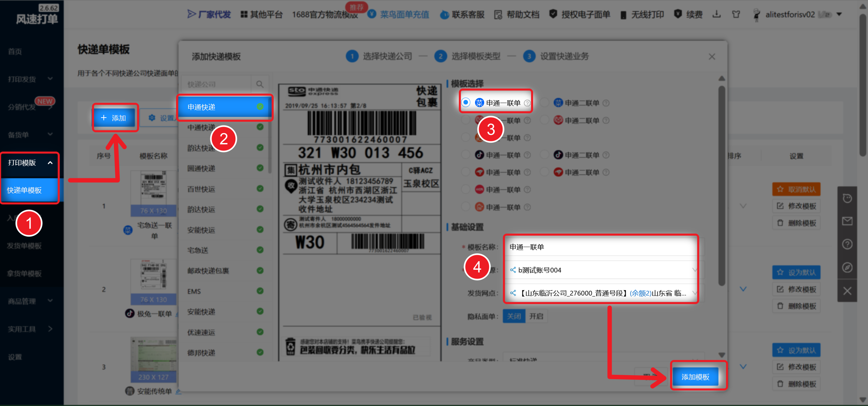Click the search icon in courier company box
The height and width of the screenshot is (406, 868).
click(260, 84)
